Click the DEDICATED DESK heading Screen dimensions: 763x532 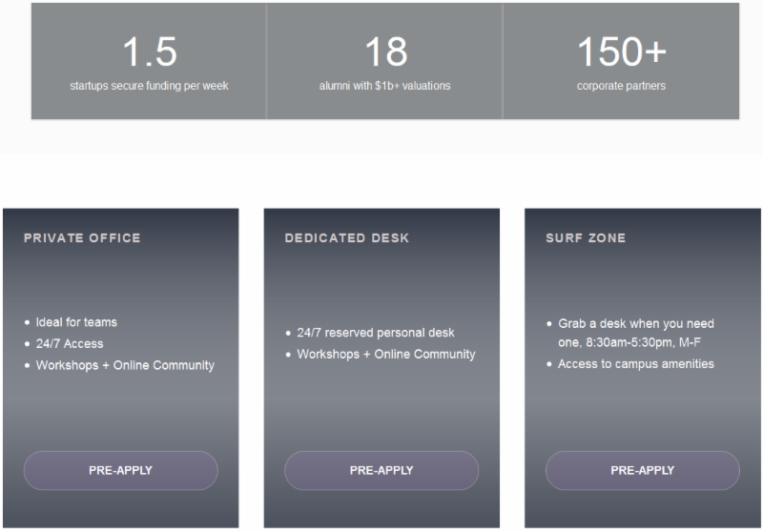click(x=346, y=237)
